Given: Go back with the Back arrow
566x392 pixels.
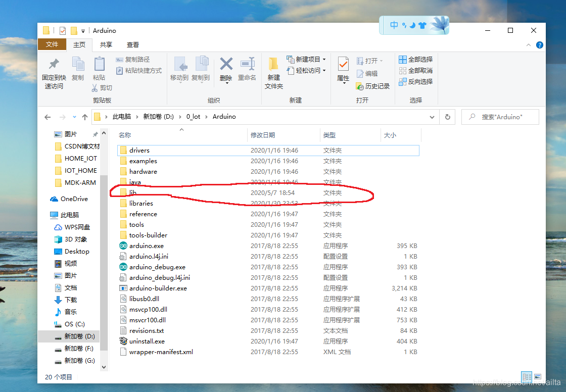Looking at the screenshot, I should 48,117.
